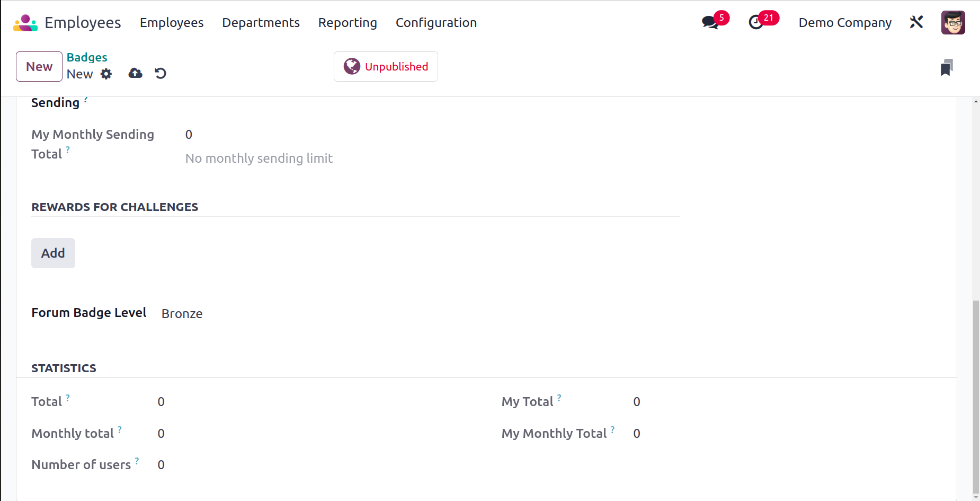Screen dimensions: 980x501
Task: Open the Configuration menu
Action: pyautogui.click(x=436, y=23)
